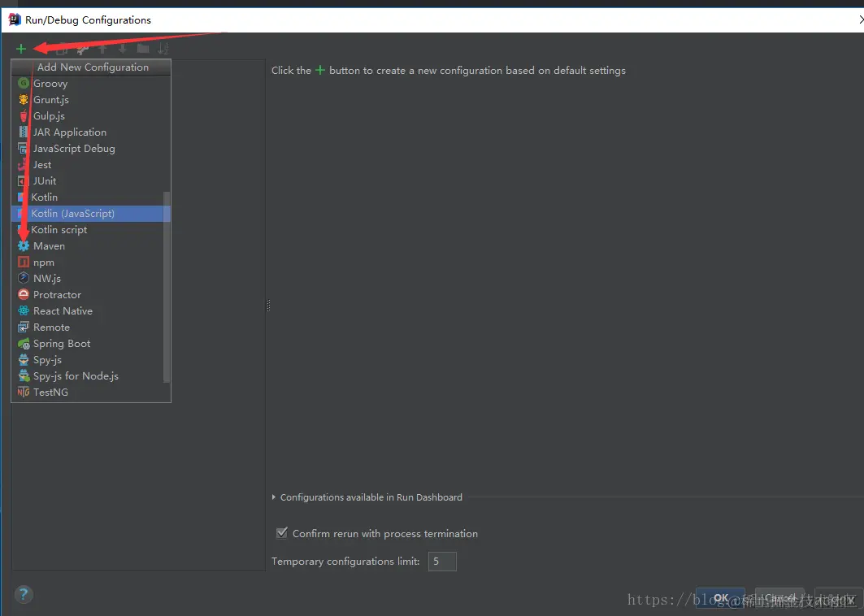Click the Groovy icon in the list

(23, 83)
